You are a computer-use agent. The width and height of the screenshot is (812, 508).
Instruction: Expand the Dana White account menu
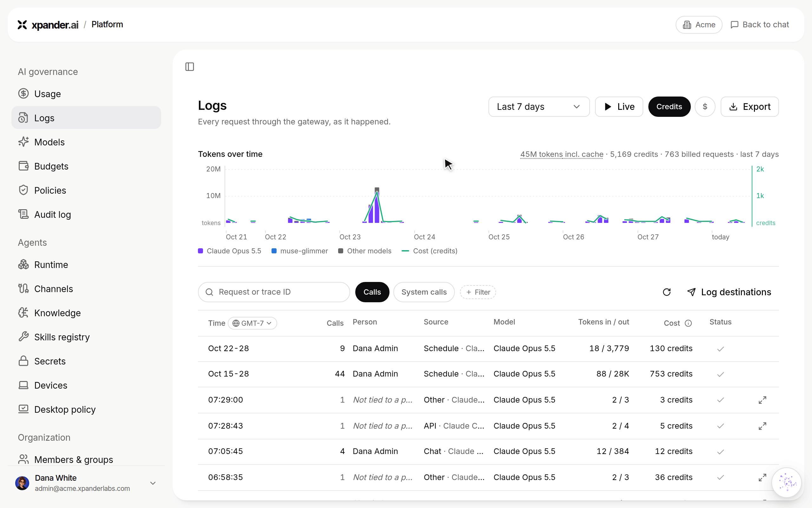[x=153, y=483]
